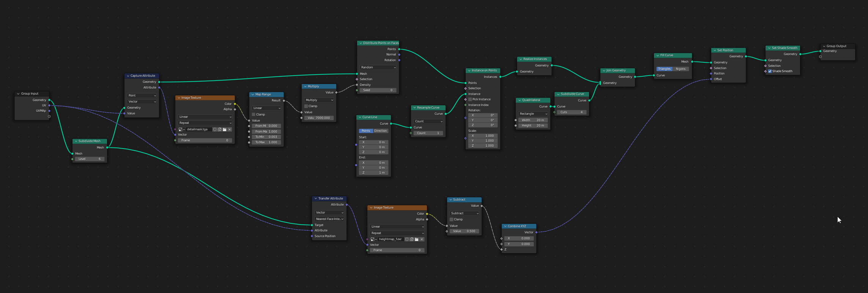The width and height of the screenshot is (868, 293).
Task: Click Density input socket on Distribute Points
Action: pyautogui.click(x=357, y=85)
